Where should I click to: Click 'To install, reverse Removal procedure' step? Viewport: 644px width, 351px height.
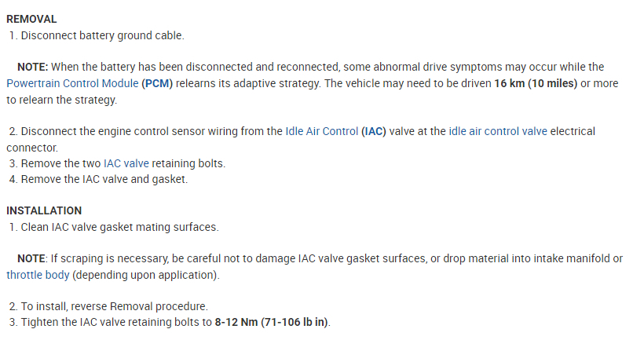pyautogui.click(x=115, y=306)
